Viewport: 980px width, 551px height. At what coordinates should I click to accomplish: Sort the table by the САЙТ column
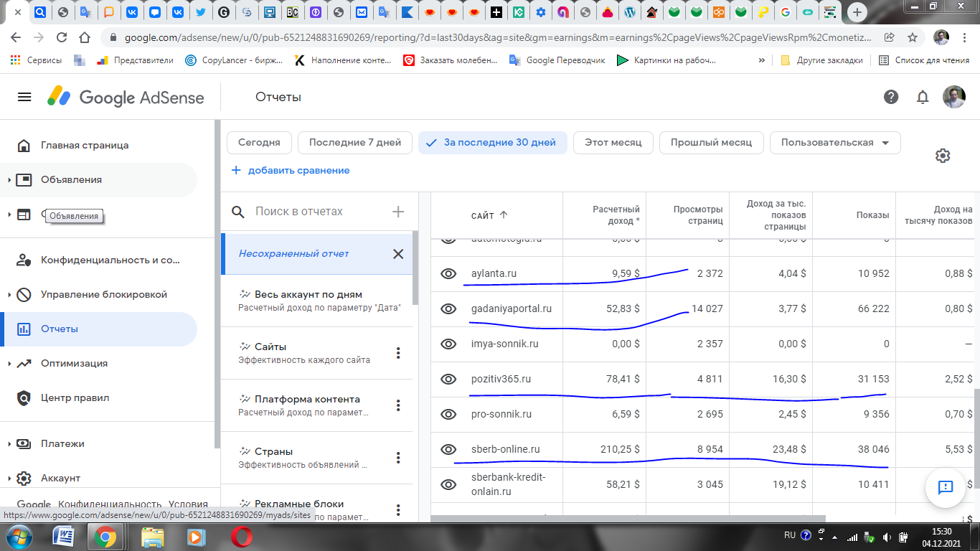(x=489, y=215)
